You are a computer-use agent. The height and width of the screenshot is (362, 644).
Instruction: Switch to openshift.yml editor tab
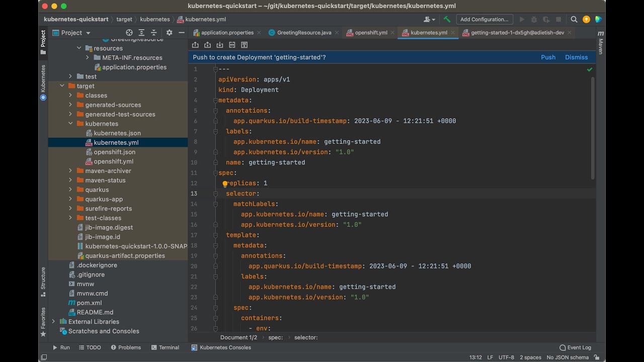[371, 33]
